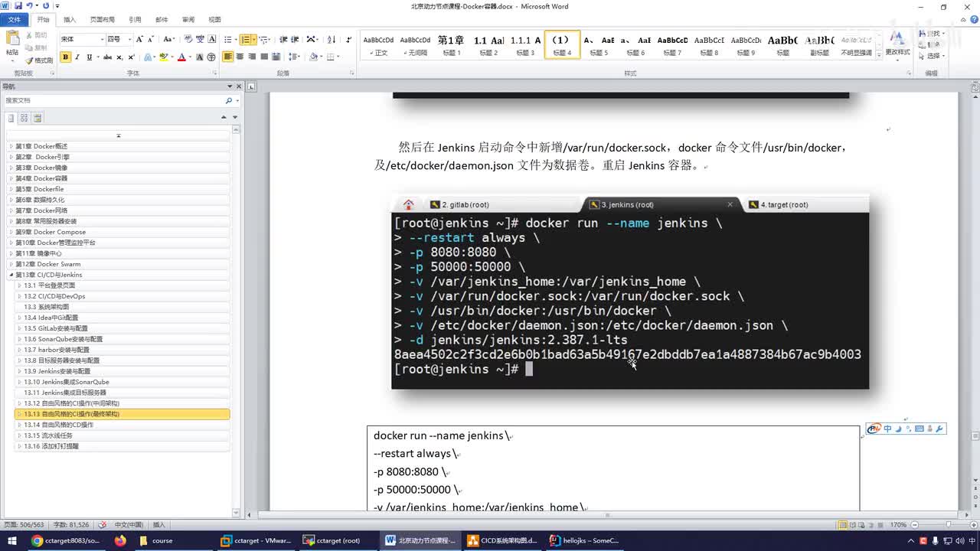
Task: Toggle Underline formatting button
Action: click(x=90, y=57)
